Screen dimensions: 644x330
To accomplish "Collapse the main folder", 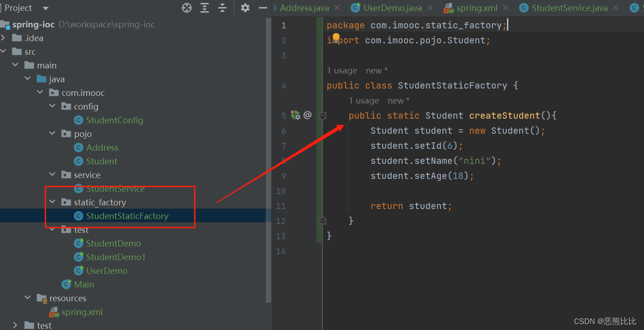I will pyautogui.click(x=16, y=65).
